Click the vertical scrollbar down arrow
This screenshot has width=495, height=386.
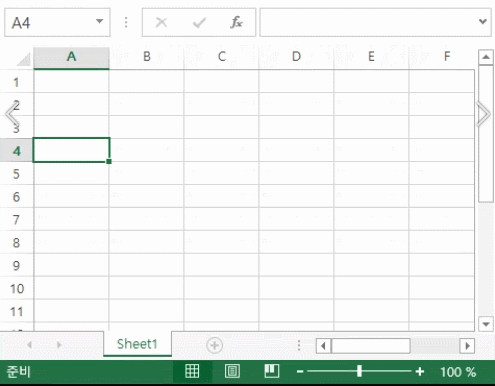coord(486,324)
